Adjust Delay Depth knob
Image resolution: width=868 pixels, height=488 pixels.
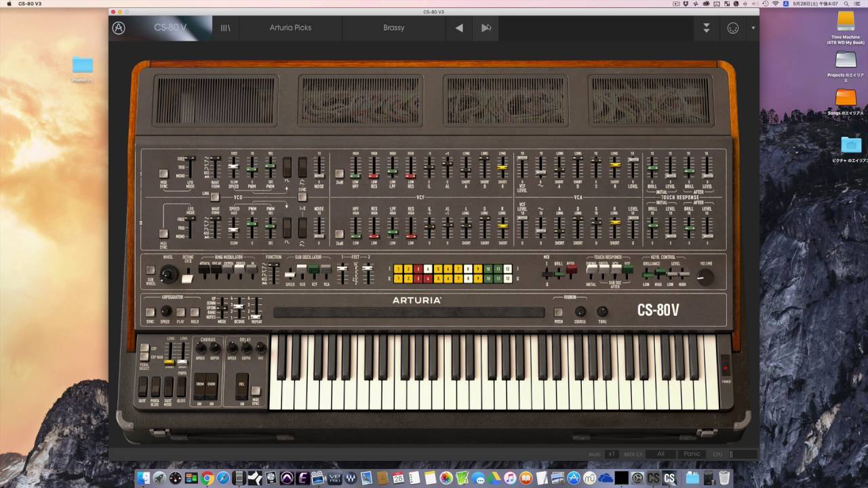coord(246,348)
